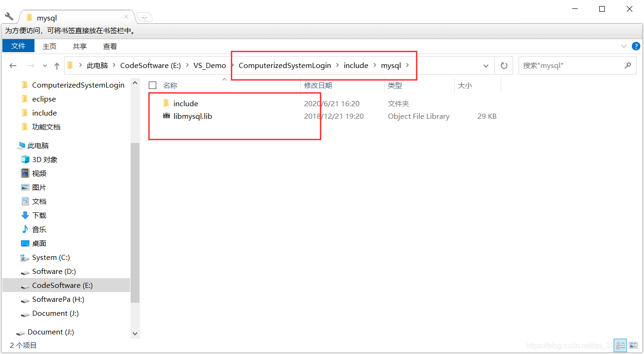This screenshot has height=354, width=644.
Task: Click the search magnifier icon
Action: [628, 66]
